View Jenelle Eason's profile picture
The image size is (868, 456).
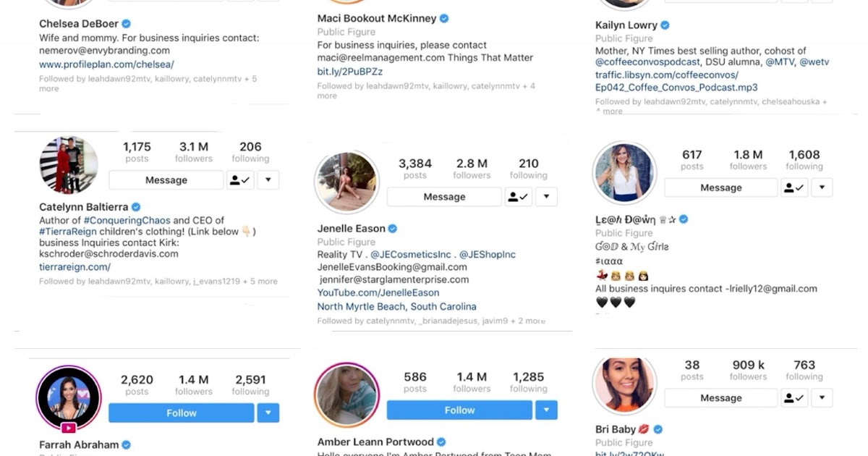[x=346, y=182]
